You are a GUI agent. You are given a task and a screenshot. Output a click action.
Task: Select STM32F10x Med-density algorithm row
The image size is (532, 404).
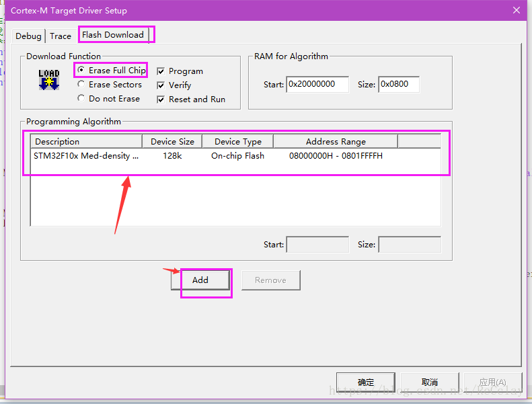coord(235,156)
